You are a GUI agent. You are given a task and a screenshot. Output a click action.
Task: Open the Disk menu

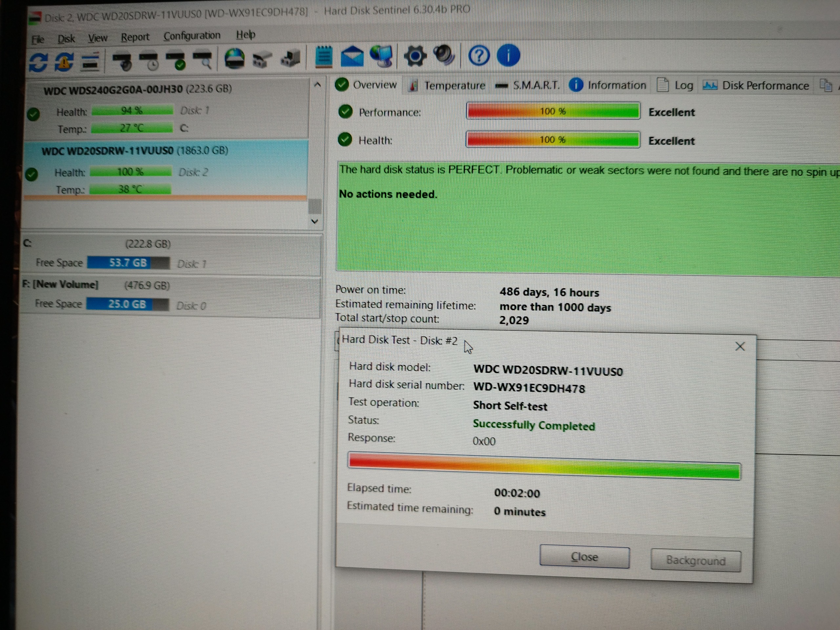click(67, 39)
